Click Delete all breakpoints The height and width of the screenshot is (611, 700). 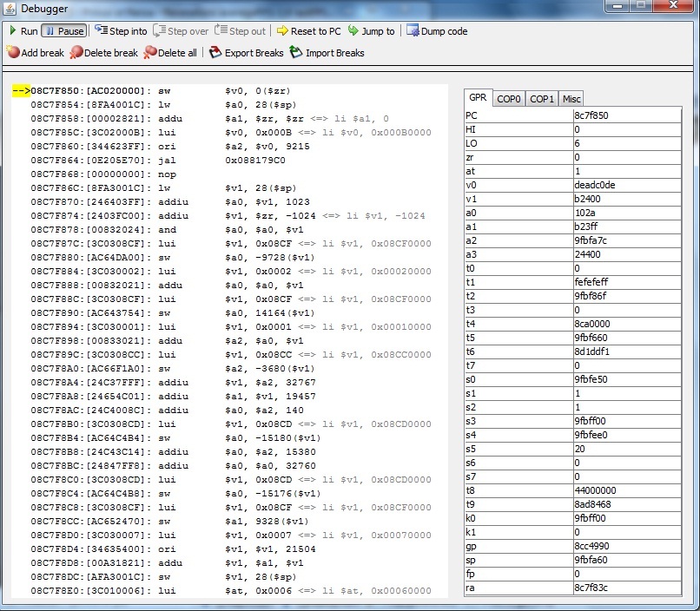(150, 53)
